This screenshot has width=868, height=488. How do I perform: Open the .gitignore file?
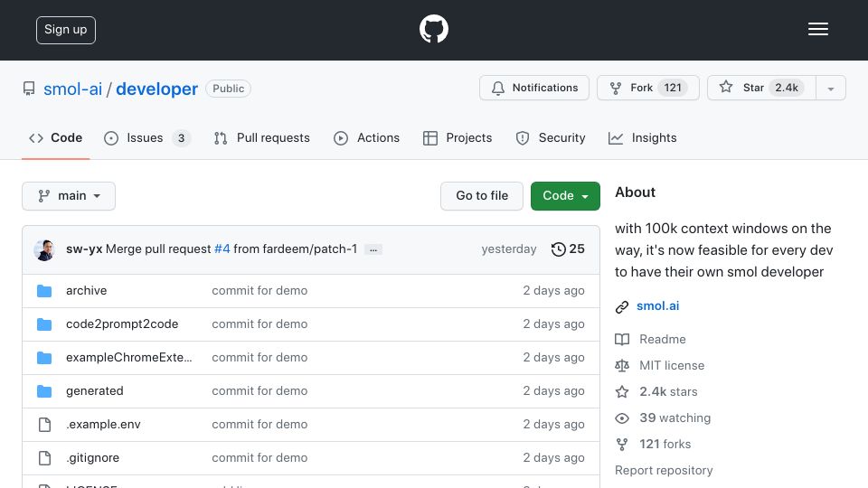pos(92,457)
